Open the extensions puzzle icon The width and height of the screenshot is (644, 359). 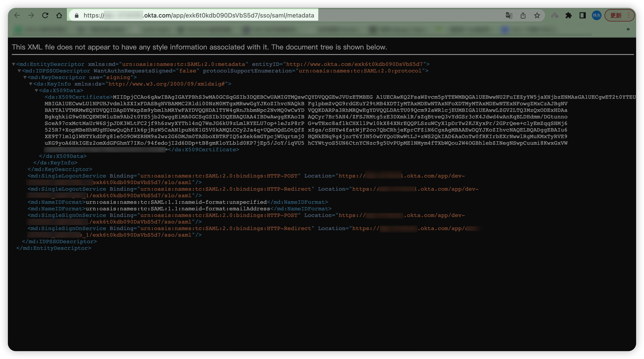pyautogui.click(x=568, y=16)
